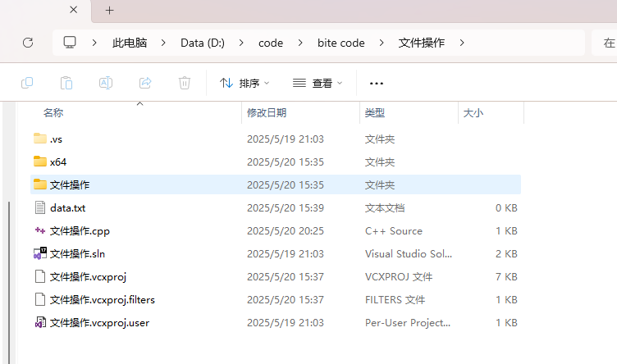The image size is (617, 364).
Task: Select 文件操作.sln file name
Action: coord(77,254)
